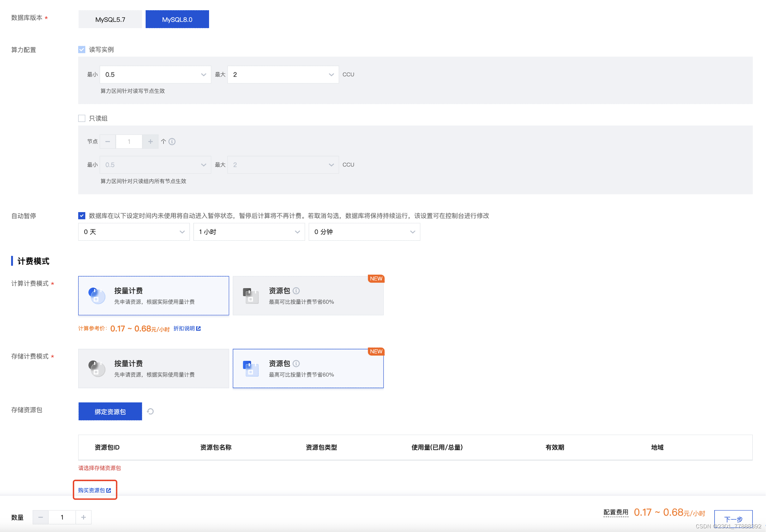This screenshot has width=766, height=532.
Task: Show the info icon beside compute 资源包
Action: (x=296, y=291)
